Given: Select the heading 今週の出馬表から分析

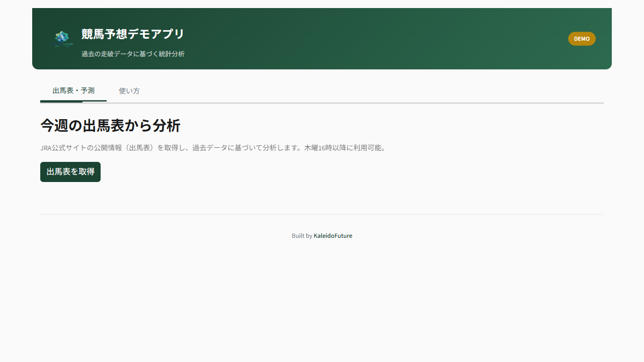Looking at the screenshot, I should tap(110, 126).
